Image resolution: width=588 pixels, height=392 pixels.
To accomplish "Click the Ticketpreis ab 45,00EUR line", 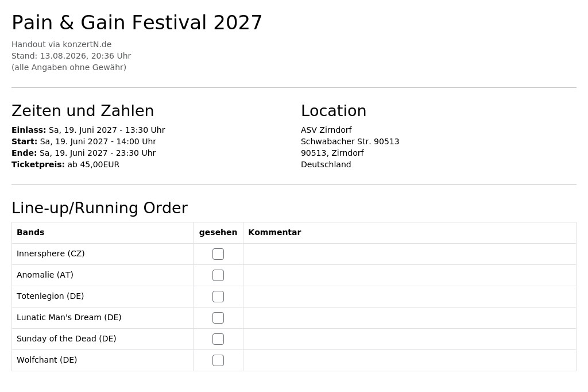I will [65, 164].
